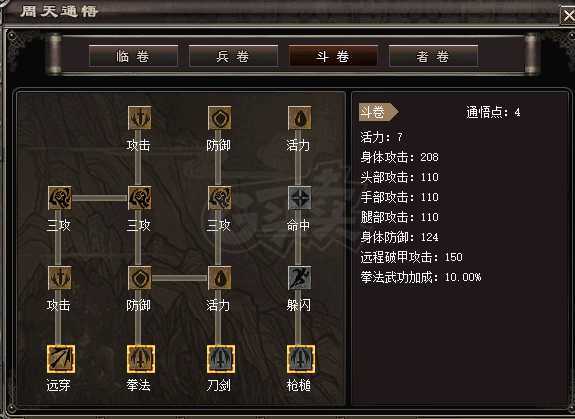The image size is (575, 419).
Task: Select the active 斗卷 tab
Action: point(333,56)
